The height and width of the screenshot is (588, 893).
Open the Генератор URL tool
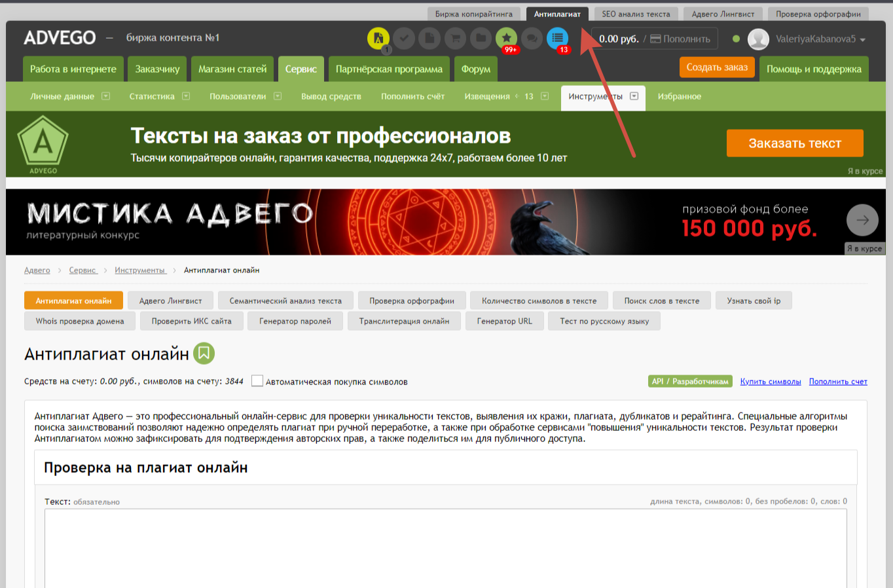point(505,321)
